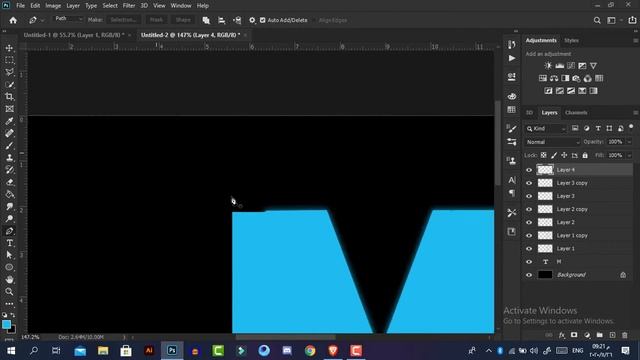The image size is (640, 360).
Task: Select the Pen tool in the toolbox
Action: (9, 231)
